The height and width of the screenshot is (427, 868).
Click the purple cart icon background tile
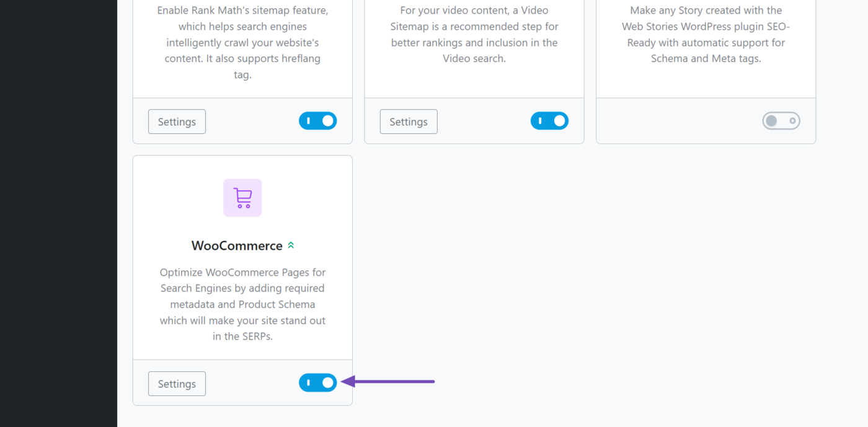tap(242, 197)
